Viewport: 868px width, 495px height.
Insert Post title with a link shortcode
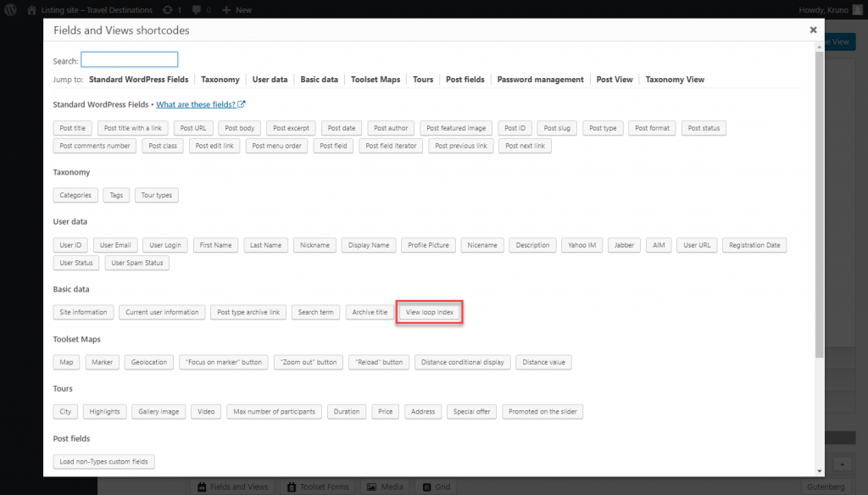pyautogui.click(x=133, y=128)
